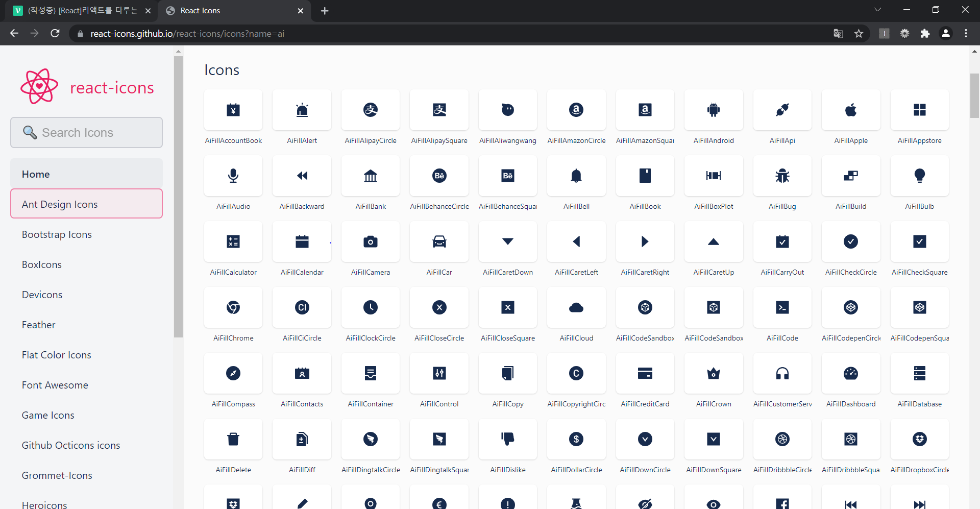This screenshot has height=509, width=980.
Task: Open the Home sidebar item
Action: (x=86, y=174)
